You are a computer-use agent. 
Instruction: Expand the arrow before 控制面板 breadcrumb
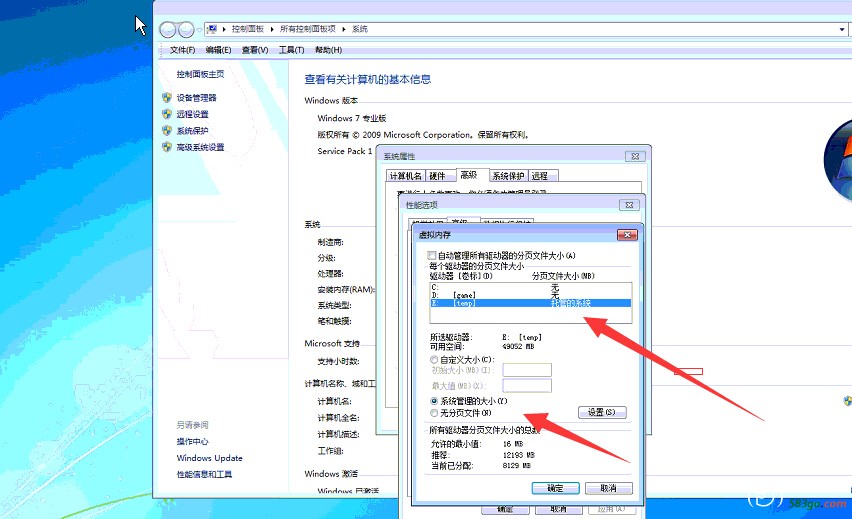tap(224, 29)
